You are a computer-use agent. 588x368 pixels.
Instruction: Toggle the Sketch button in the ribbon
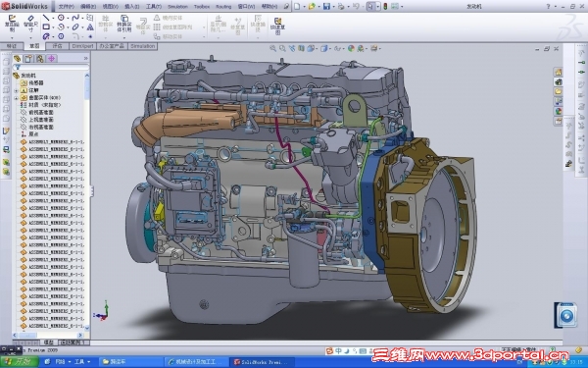tap(12, 24)
